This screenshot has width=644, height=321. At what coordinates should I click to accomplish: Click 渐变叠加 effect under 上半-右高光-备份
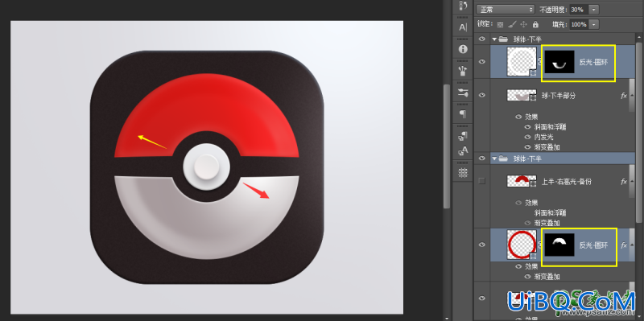coord(547,223)
